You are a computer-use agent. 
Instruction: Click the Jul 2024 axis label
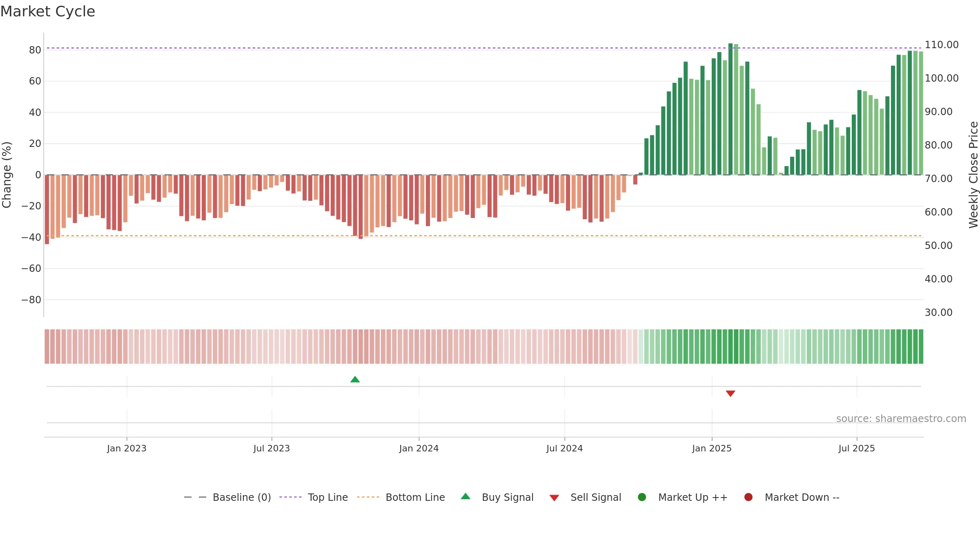point(565,449)
